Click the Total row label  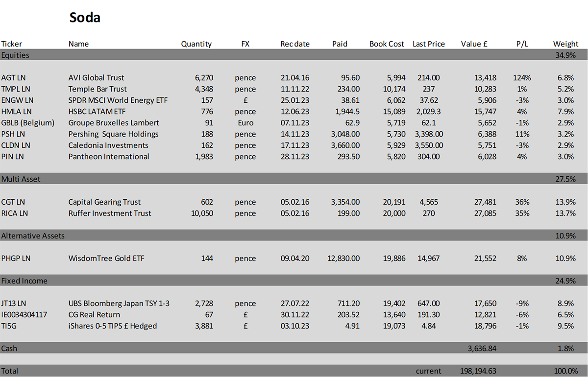click(10, 371)
